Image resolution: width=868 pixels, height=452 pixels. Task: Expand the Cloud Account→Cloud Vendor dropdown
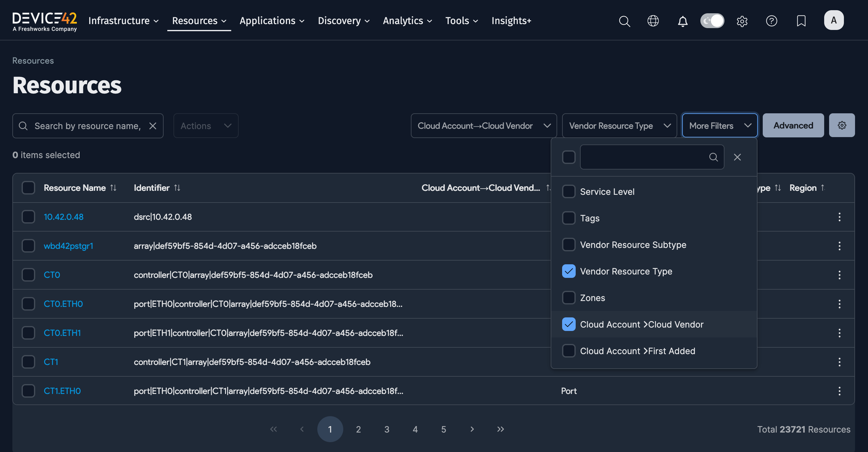[x=483, y=126]
